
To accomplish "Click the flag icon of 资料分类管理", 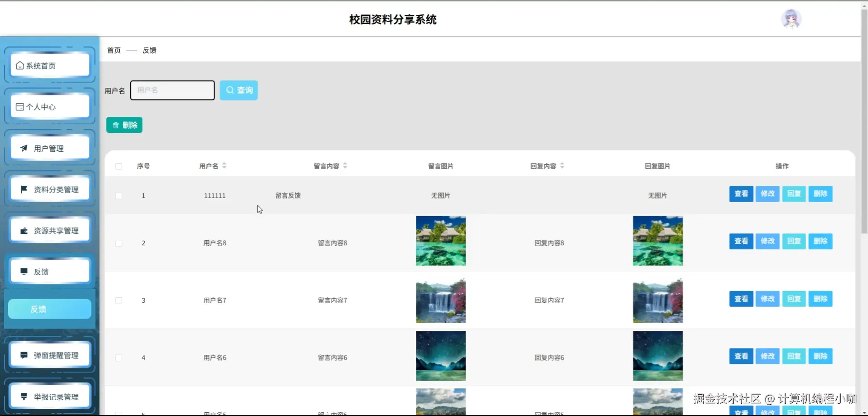I will coord(24,189).
